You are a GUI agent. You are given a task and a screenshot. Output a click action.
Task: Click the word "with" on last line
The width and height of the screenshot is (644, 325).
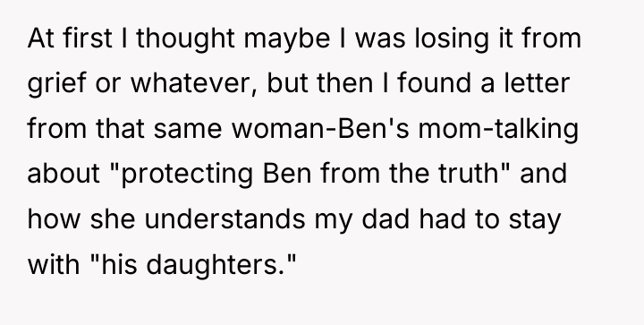pyautogui.click(x=54, y=264)
